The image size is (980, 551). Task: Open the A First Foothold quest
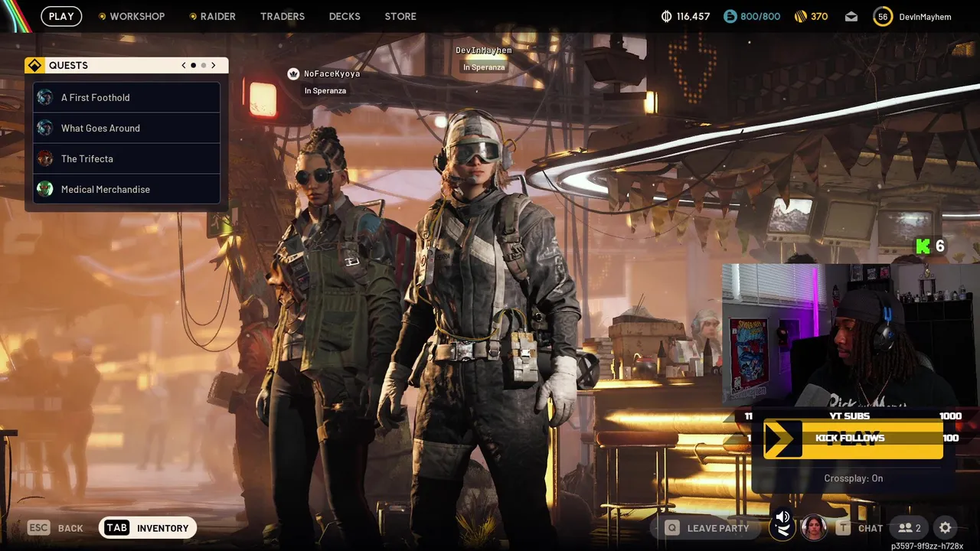tap(126, 97)
